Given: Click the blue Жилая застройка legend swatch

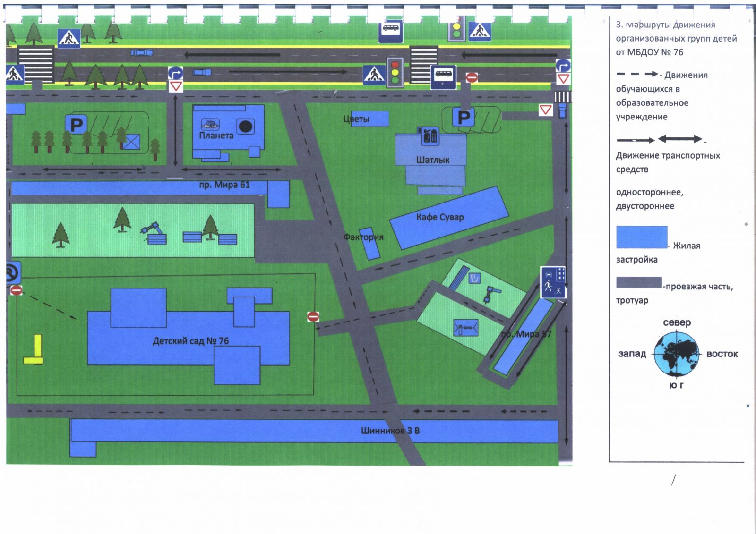Looking at the screenshot, I should [x=641, y=237].
